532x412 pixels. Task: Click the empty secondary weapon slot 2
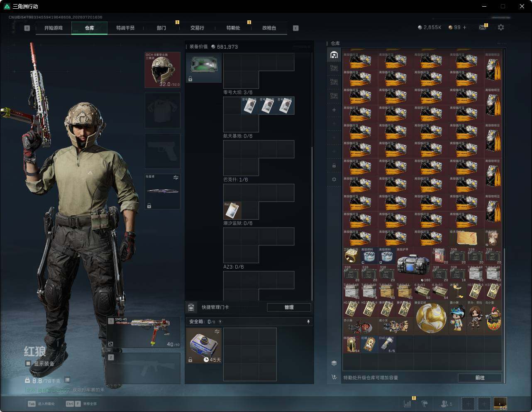click(143, 369)
